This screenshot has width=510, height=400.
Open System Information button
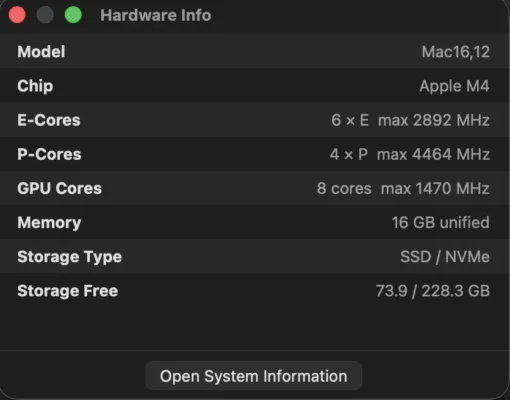coord(254,376)
